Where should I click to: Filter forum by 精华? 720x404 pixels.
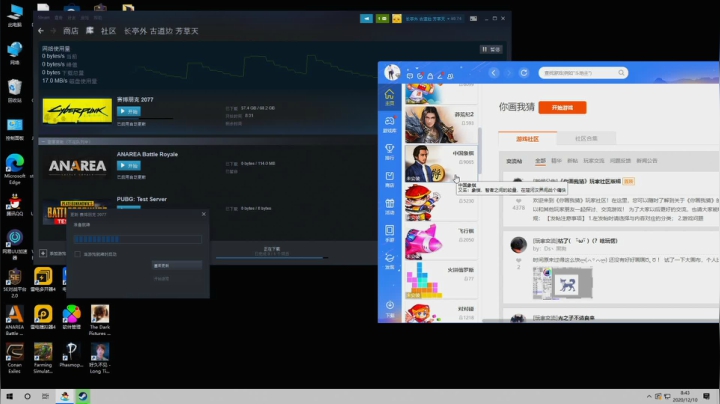coord(556,161)
